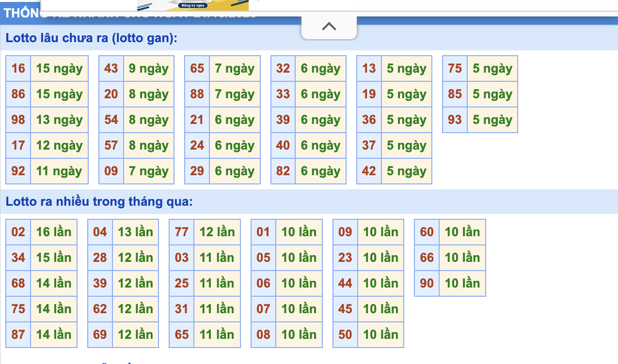Viewport: 618px width, 364px height.
Task: Select lotto gan number 86
Action: 18,94
